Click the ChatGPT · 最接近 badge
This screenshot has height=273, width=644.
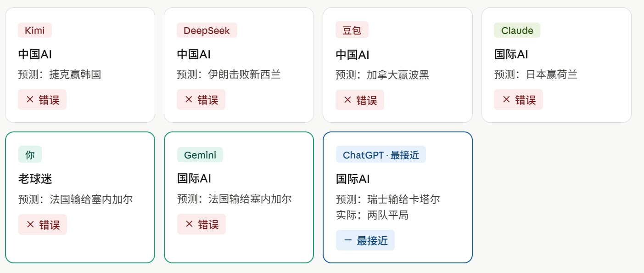click(x=381, y=155)
